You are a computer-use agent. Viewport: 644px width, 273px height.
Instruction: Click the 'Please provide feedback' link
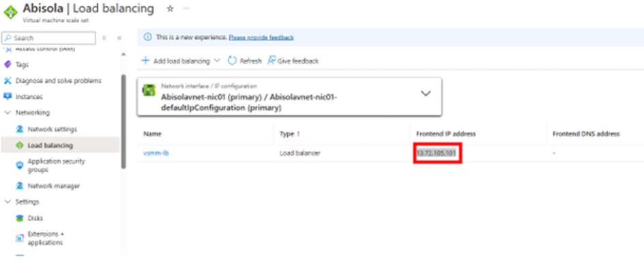point(261,37)
